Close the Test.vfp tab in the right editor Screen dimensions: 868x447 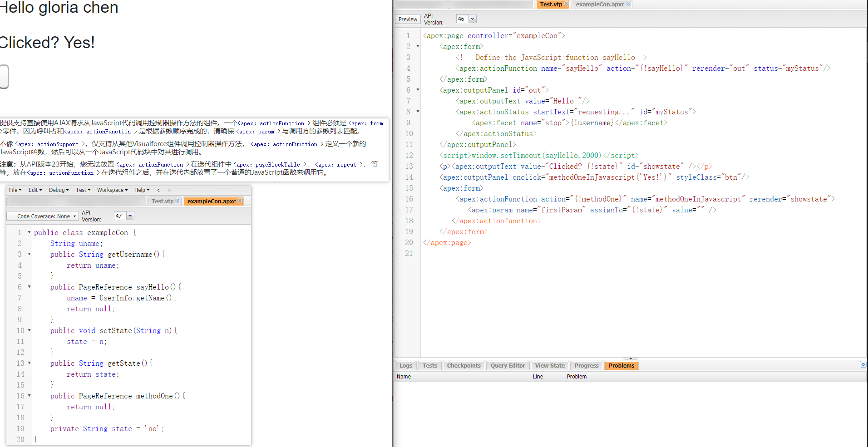coord(566,4)
